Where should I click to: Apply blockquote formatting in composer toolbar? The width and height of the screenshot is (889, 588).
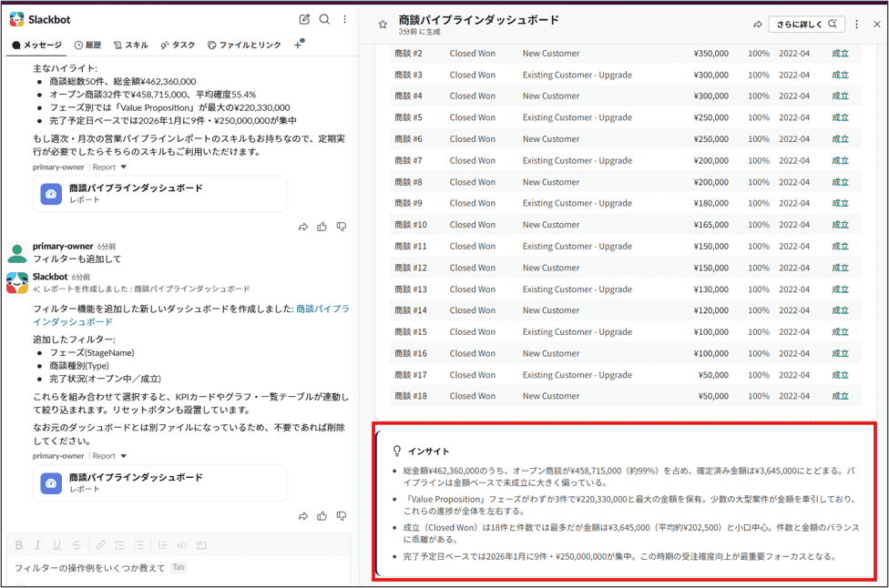click(163, 545)
